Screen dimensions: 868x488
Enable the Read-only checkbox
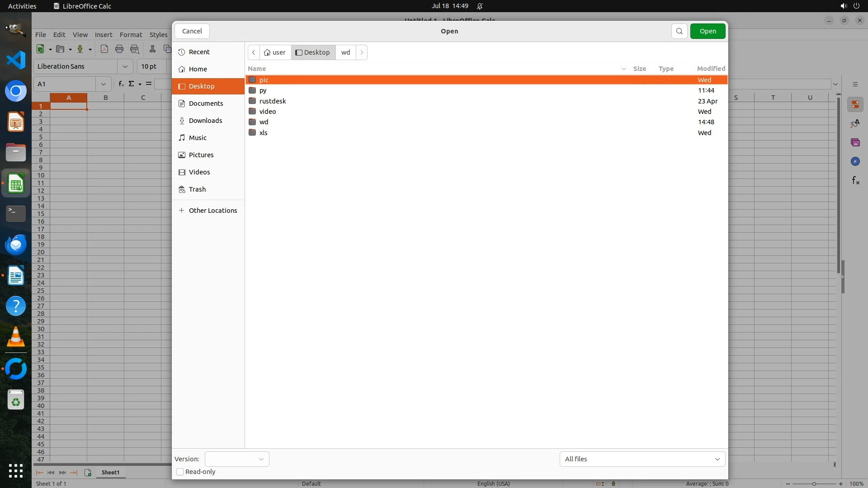(x=180, y=472)
